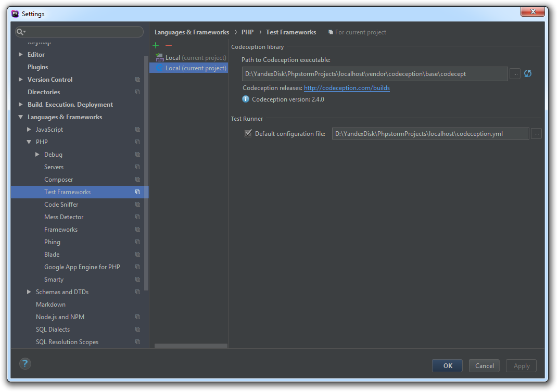Click the Path to Codeception executable field
The height and width of the screenshot is (392, 558).
pos(375,74)
